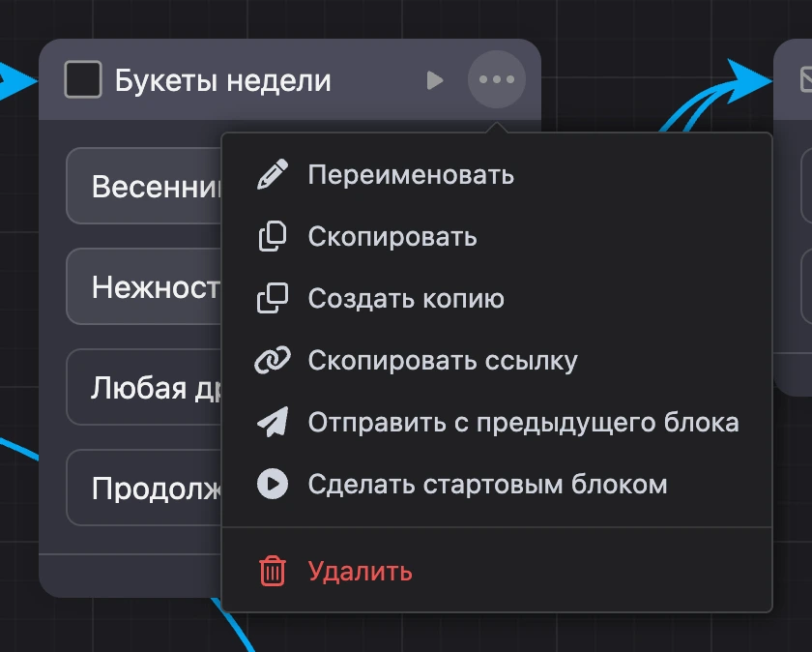Click the red trash bin icon
Image resolution: width=812 pixels, height=652 pixels.
[x=273, y=571]
